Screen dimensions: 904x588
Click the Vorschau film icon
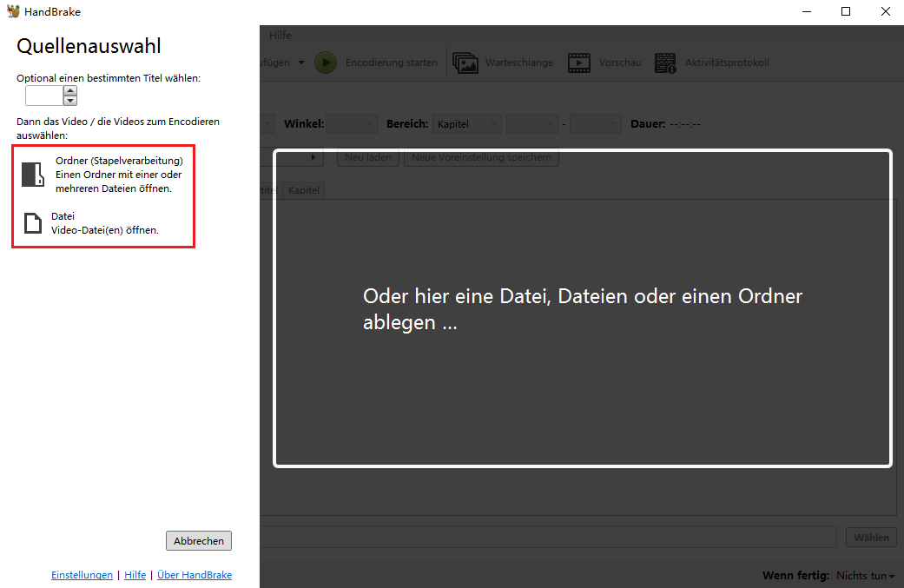point(579,63)
